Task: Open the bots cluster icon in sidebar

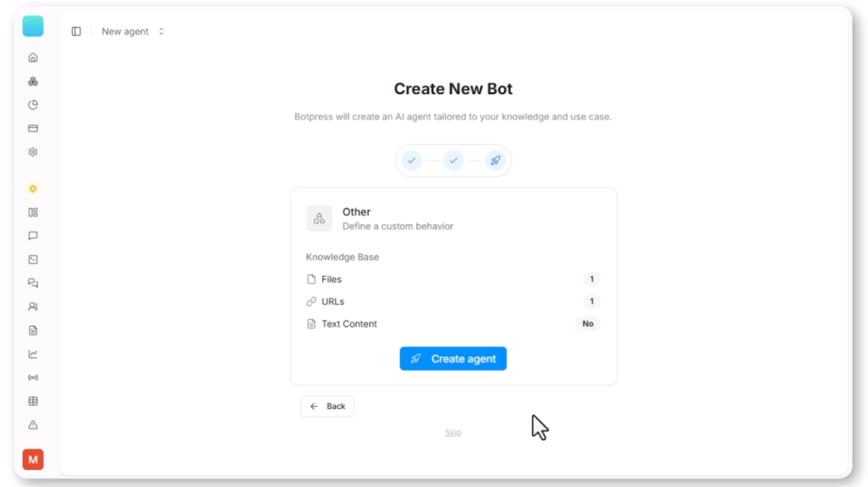Action: point(33,81)
